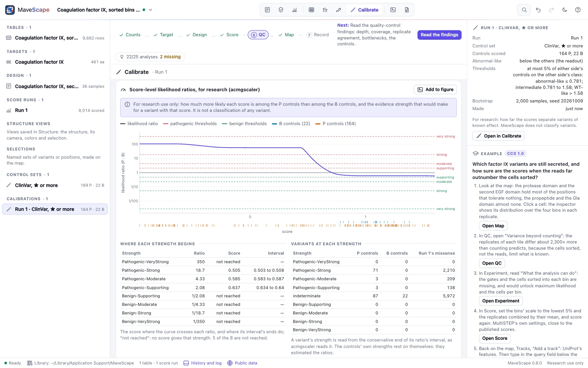
Task: Open the sliders icon in the toolbar
Action: point(325,10)
